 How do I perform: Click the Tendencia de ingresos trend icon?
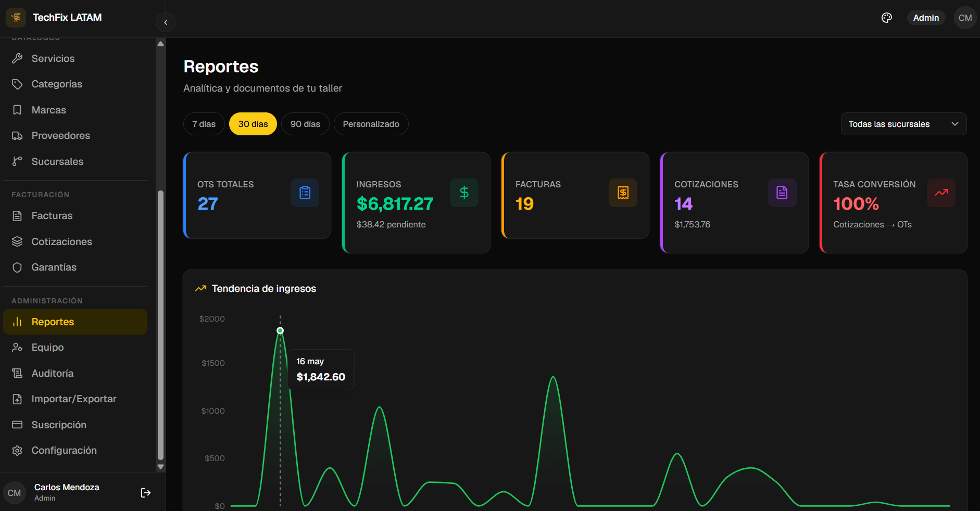(200, 288)
